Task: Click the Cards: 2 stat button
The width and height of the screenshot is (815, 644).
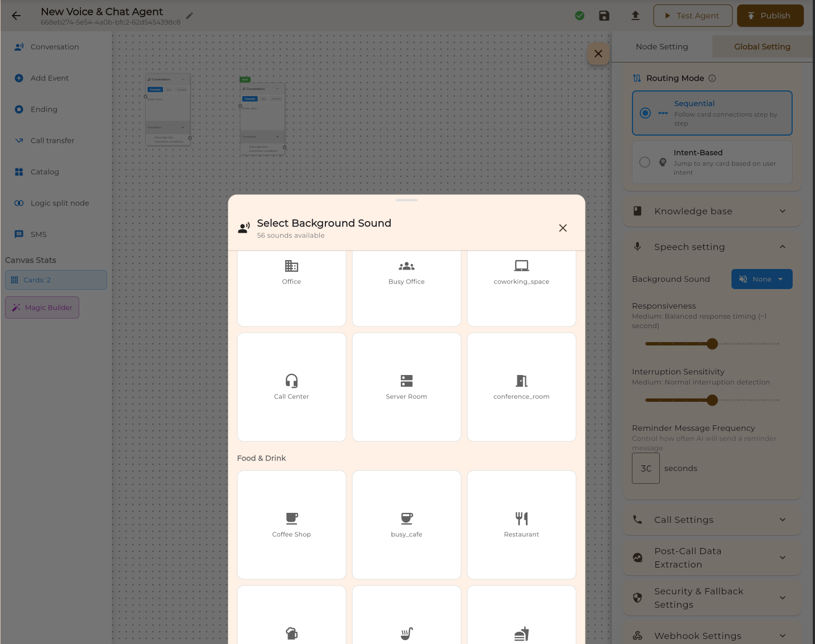Action: (56, 280)
